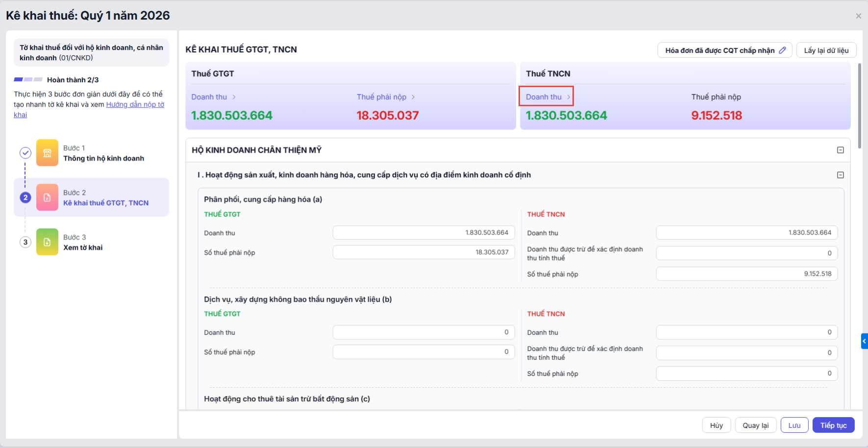This screenshot has height=447, width=868.
Task: Click the Bước 2 document icon
Action: tap(47, 197)
